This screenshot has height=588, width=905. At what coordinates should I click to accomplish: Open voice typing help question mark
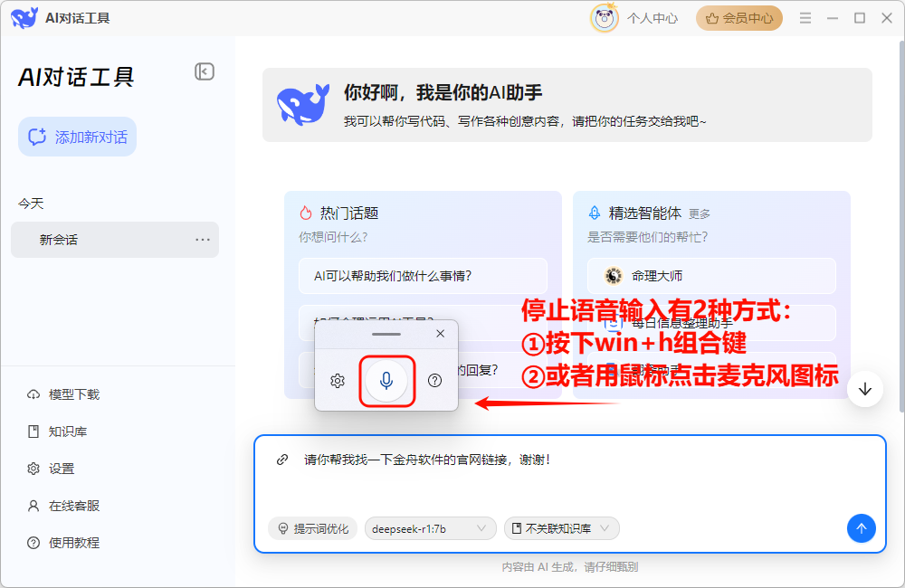coord(434,381)
